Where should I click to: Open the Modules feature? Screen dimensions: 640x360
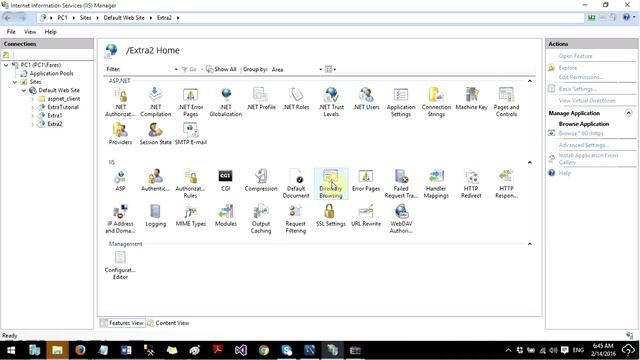226,216
